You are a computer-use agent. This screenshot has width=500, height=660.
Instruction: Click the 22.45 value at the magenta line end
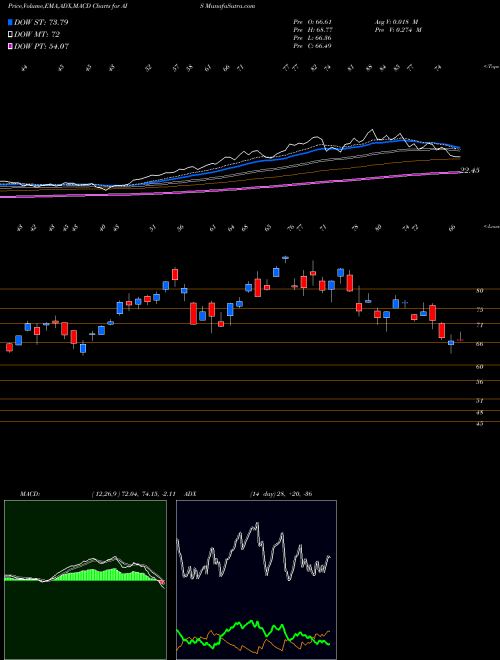(470, 170)
